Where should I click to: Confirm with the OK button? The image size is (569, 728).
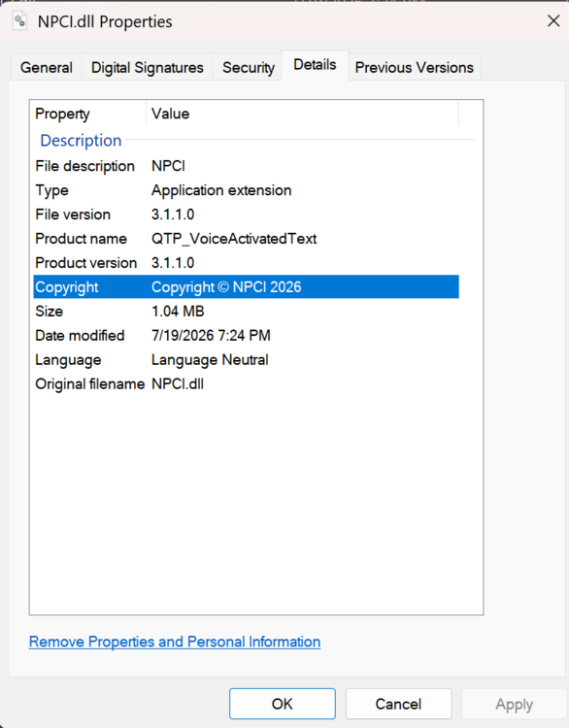[x=283, y=704]
